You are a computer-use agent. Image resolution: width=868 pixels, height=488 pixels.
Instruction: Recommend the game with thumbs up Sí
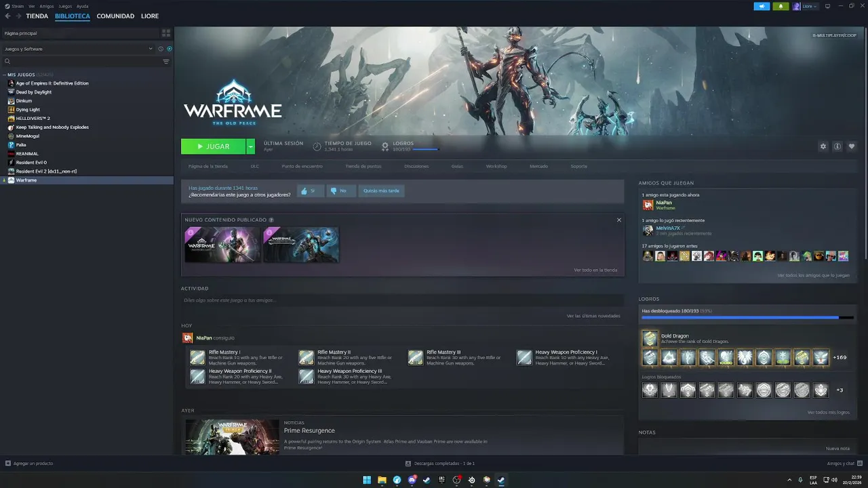coord(309,191)
